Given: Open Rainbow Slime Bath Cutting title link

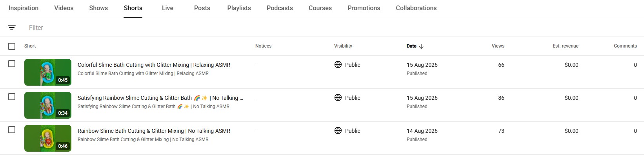Looking at the screenshot, I should 154,131.
